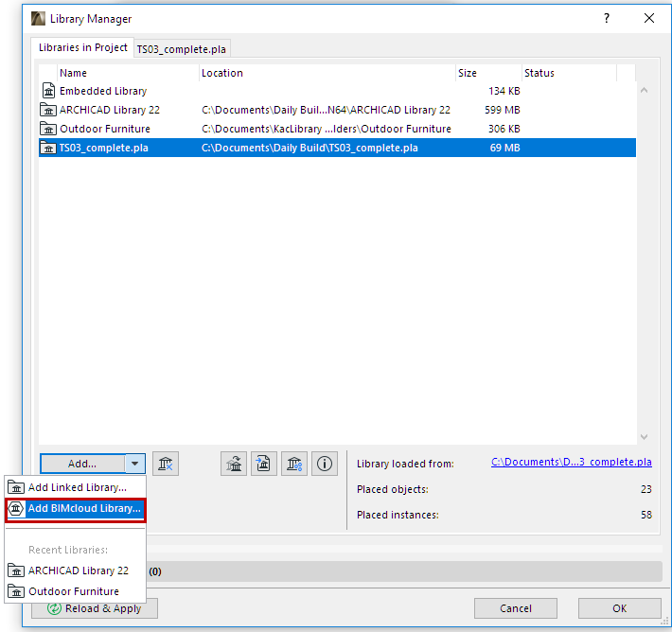Click the 306 KB size value
This screenshot has height=632, width=672.
tap(504, 129)
